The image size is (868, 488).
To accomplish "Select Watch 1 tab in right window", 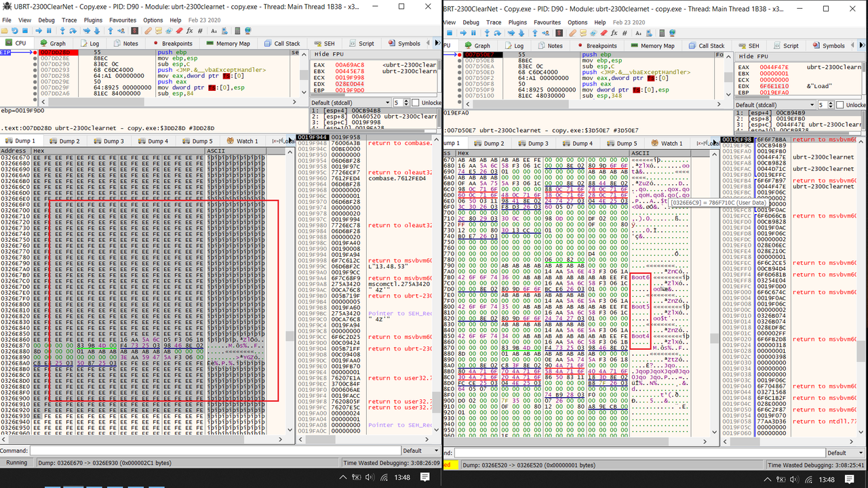I will tap(667, 143).
